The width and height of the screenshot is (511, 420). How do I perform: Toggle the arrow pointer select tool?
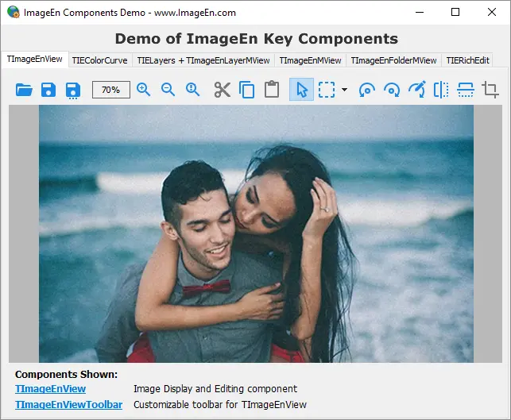click(x=301, y=90)
